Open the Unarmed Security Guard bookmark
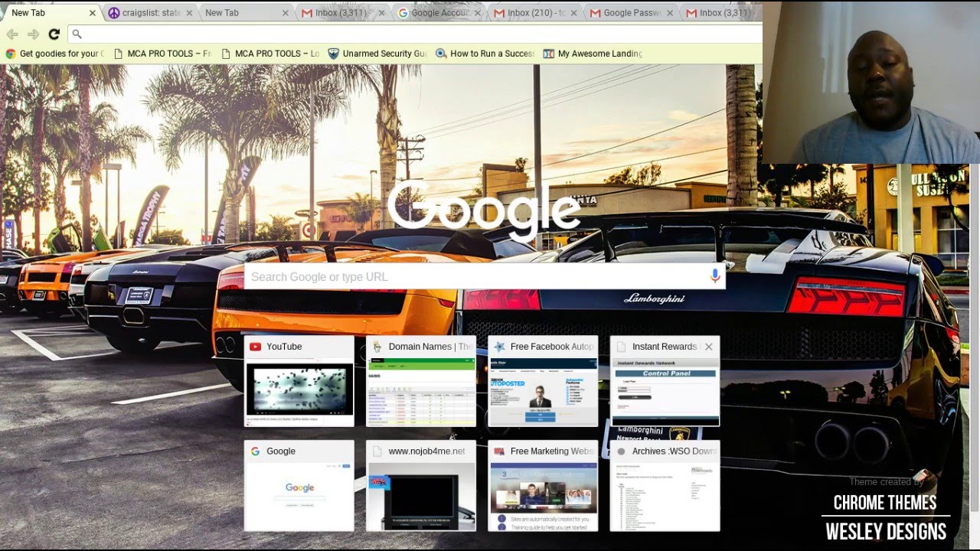The width and height of the screenshot is (980, 551). point(377,54)
